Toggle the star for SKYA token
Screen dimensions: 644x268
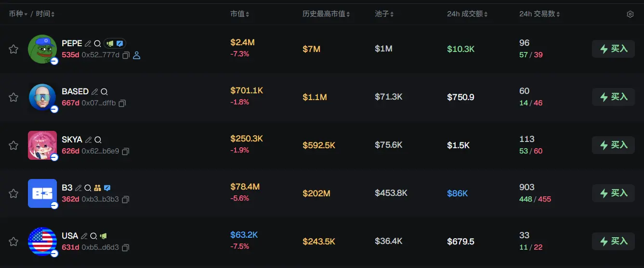point(13,145)
